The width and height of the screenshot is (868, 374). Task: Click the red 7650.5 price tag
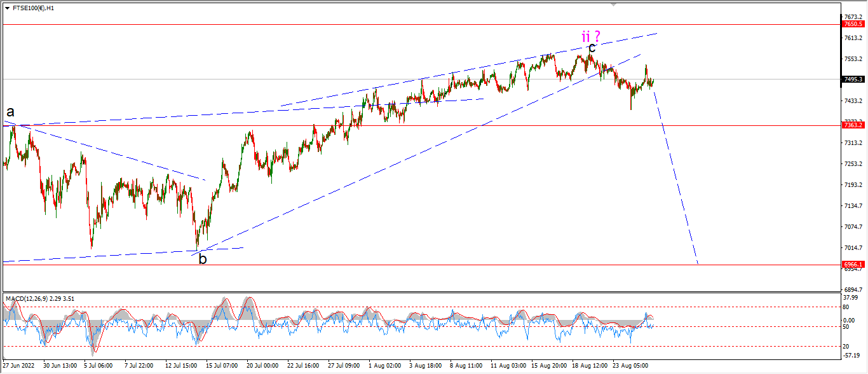click(x=853, y=24)
